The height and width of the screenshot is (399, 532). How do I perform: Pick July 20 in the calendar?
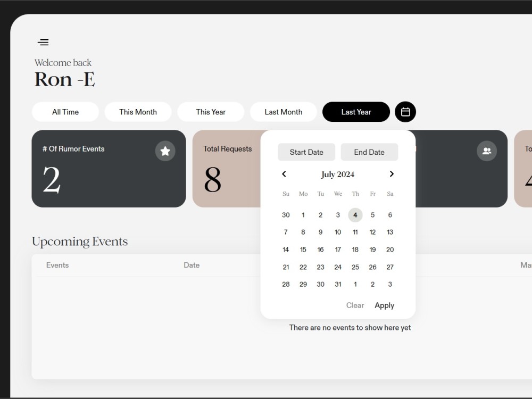coord(390,250)
